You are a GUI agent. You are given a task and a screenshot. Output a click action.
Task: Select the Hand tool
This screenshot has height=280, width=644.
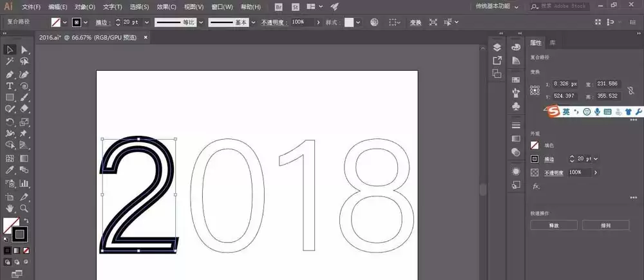click(x=10, y=208)
